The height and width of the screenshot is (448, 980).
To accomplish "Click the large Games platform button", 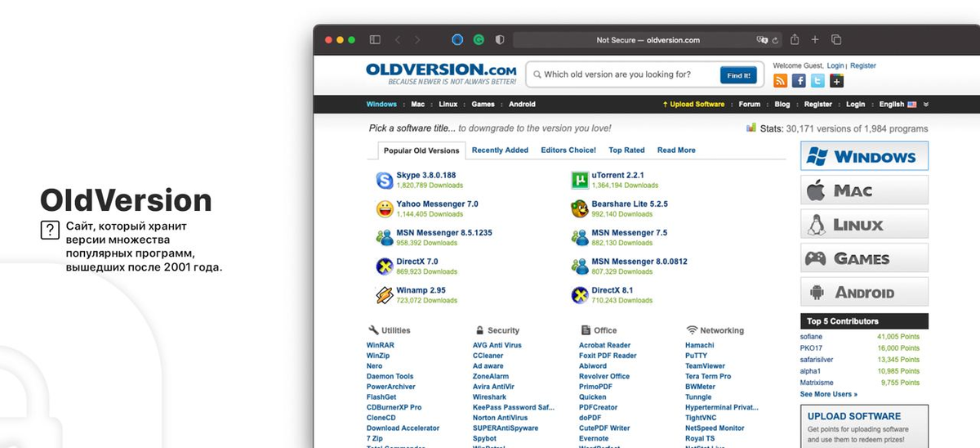I will pos(864,258).
